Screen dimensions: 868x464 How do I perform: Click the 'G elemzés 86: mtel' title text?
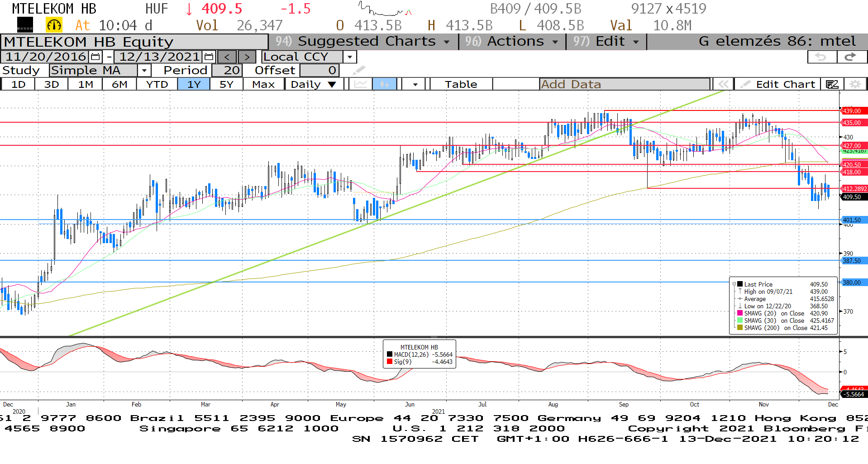pos(777,41)
